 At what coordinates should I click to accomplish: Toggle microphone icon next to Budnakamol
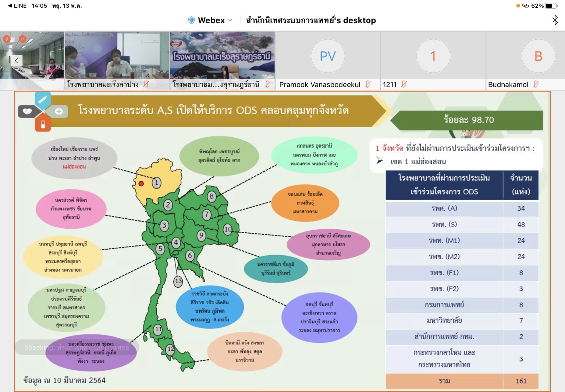pos(536,84)
